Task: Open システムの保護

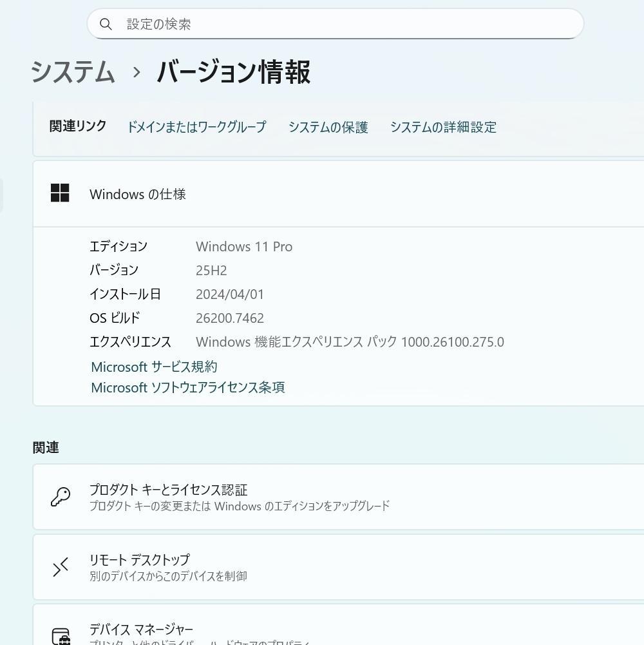Action: coord(328,127)
